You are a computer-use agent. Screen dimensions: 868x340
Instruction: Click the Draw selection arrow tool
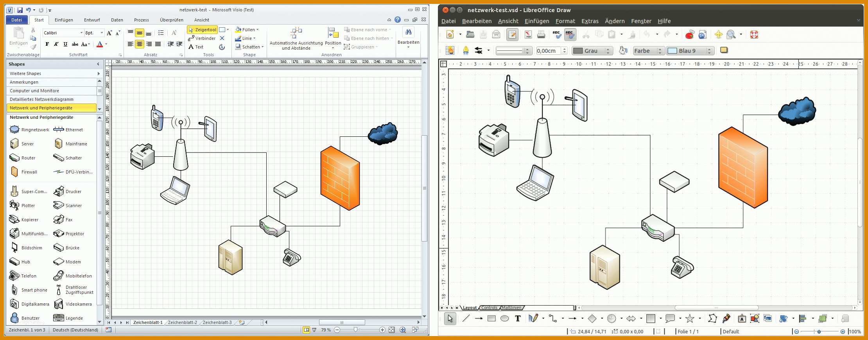pyautogui.click(x=450, y=319)
